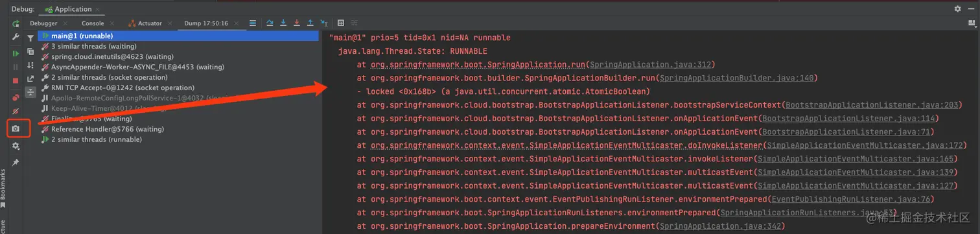Click the thread dump camera icon

click(16, 128)
